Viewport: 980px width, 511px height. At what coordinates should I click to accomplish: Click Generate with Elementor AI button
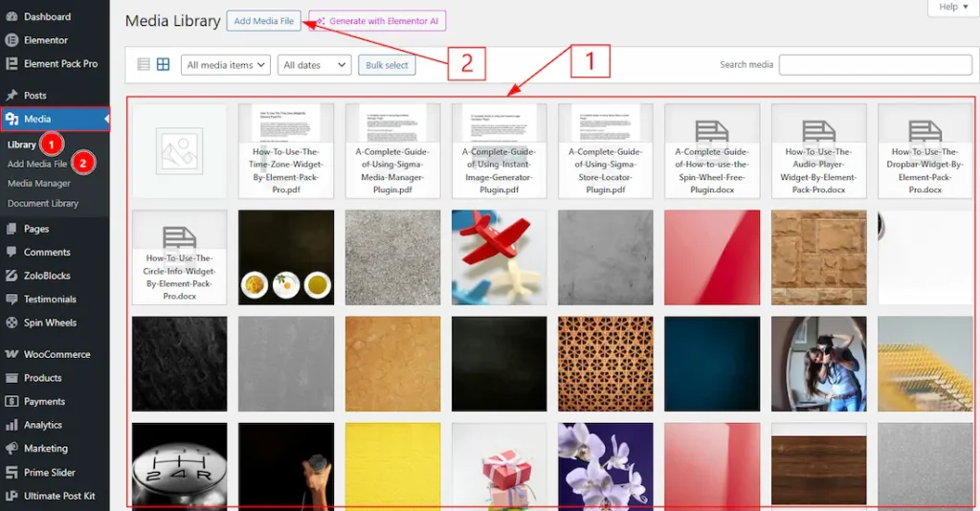(377, 21)
